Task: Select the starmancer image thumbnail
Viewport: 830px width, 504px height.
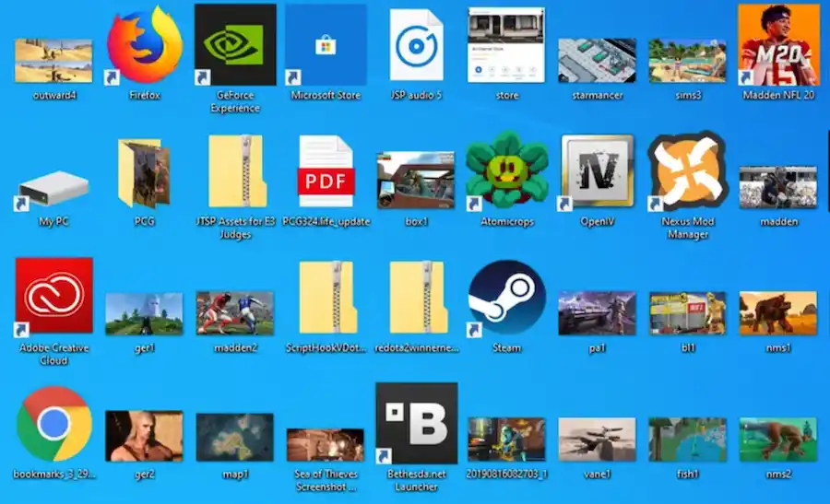Action: coord(597,61)
